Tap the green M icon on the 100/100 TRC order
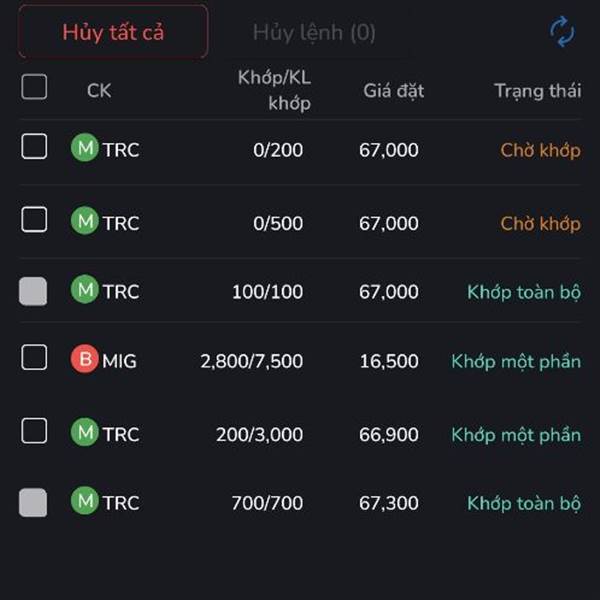The width and height of the screenshot is (600, 600). click(85, 289)
